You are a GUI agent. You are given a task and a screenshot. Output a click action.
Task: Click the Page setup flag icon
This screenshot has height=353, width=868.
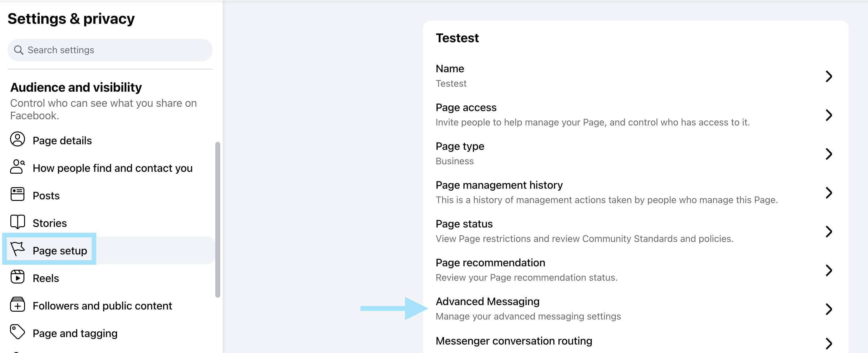(x=17, y=249)
